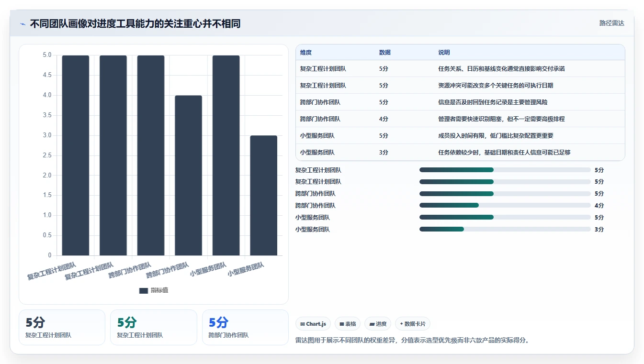This screenshot has height=364, width=644.
Task: Click the title 不同团队画像对进度工具能力的关注重心并不相同
Action: point(135,23)
